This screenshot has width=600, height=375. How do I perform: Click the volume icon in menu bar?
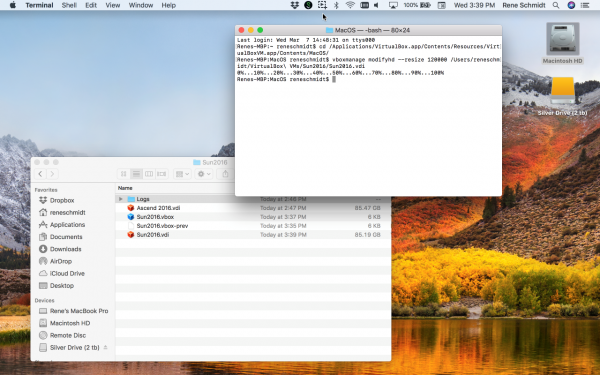point(377,5)
